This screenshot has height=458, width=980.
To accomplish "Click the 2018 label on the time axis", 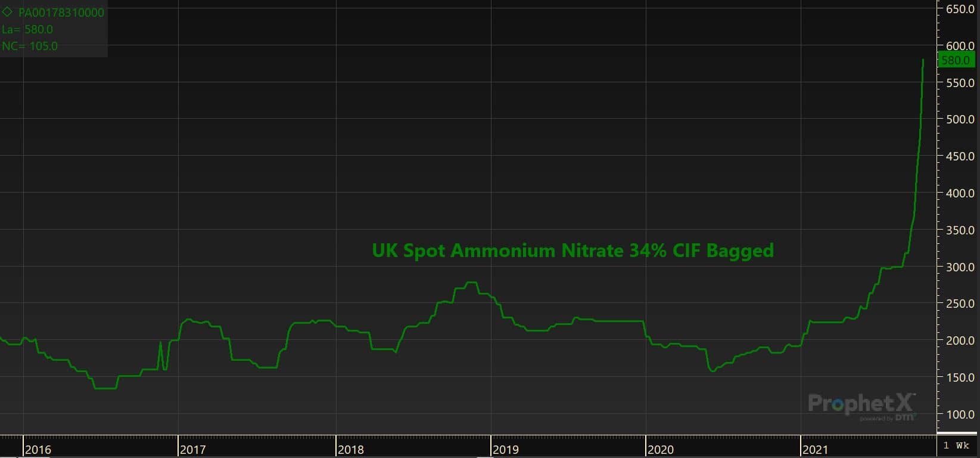I will pos(351,450).
